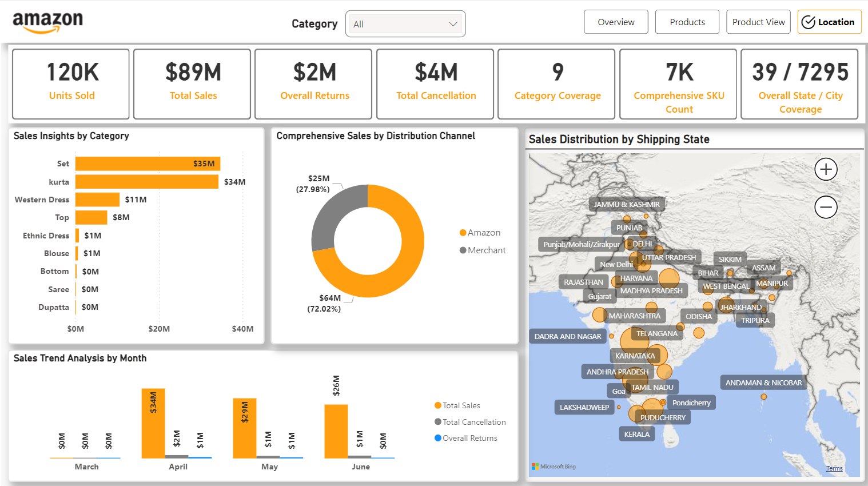Screen dimensions: 868x486
Task: Click the KERALA map label
Action: [x=636, y=434]
